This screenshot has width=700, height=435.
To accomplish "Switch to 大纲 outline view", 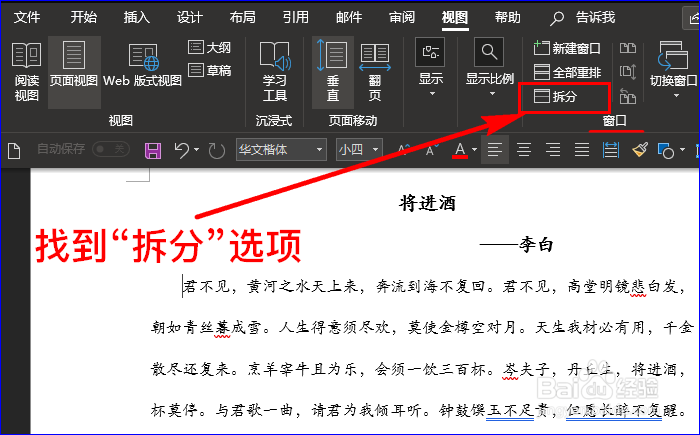I will pos(209,47).
